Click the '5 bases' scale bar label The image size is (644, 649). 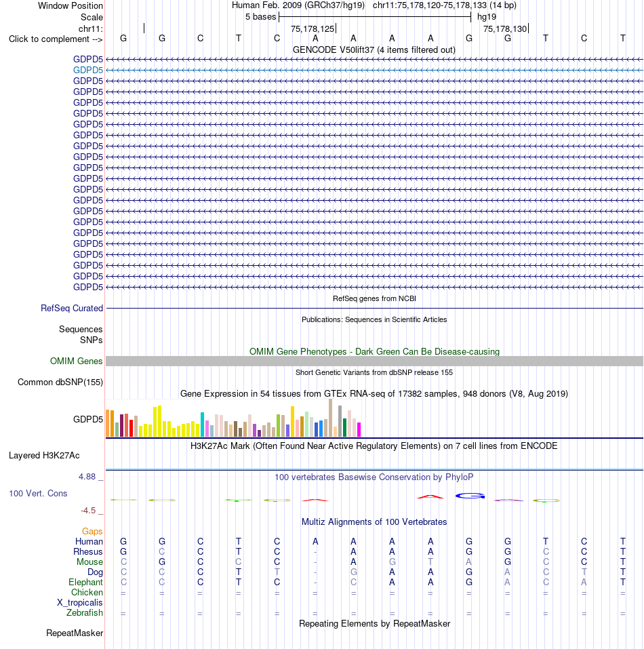[x=260, y=16]
